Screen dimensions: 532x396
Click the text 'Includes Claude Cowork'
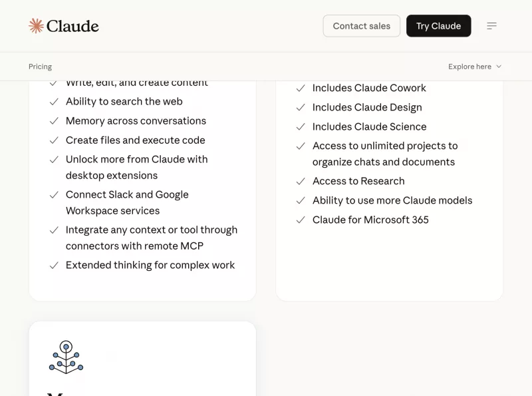point(369,88)
